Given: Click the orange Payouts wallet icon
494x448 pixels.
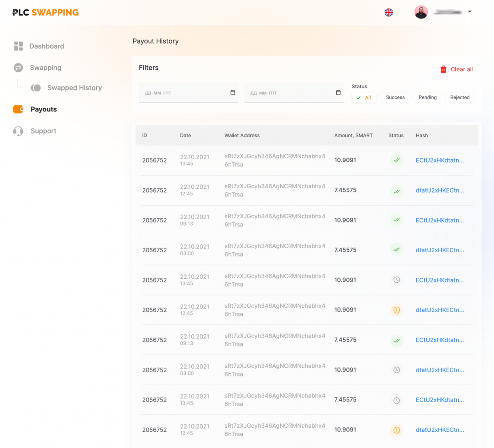Looking at the screenshot, I should pyautogui.click(x=18, y=109).
